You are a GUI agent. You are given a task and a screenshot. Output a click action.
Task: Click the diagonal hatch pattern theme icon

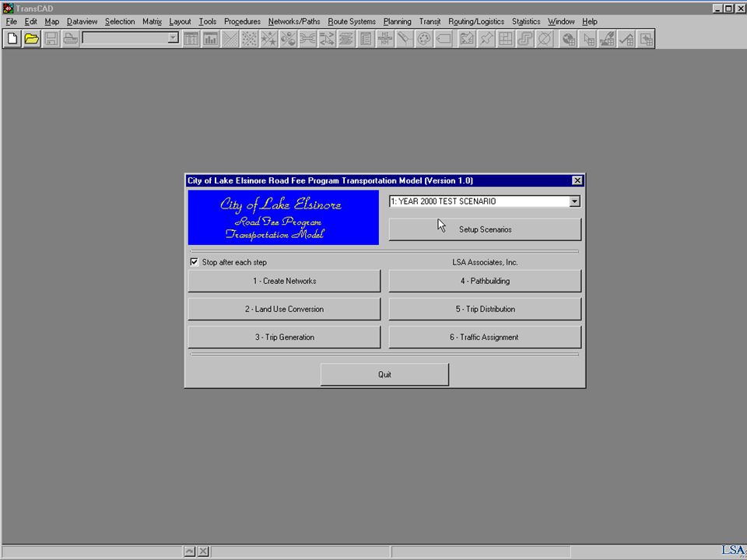pos(230,39)
